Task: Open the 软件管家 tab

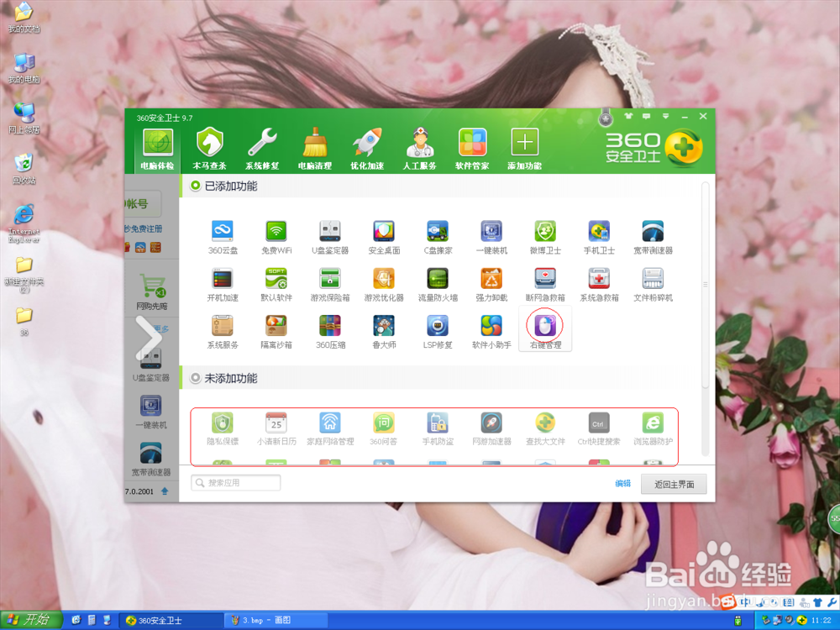Action: [472, 149]
